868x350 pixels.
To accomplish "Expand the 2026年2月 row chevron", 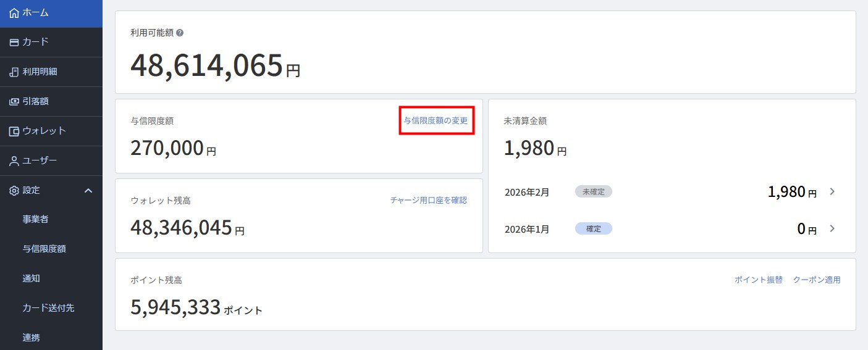I will point(832,191).
